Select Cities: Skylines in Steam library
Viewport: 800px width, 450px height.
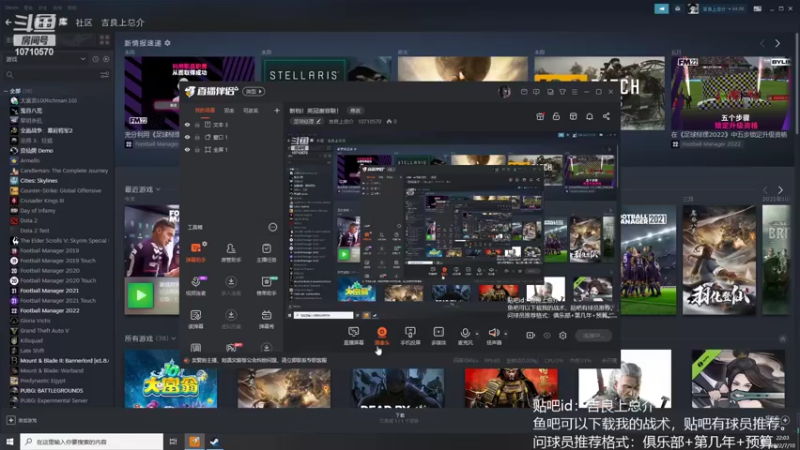(x=39, y=181)
